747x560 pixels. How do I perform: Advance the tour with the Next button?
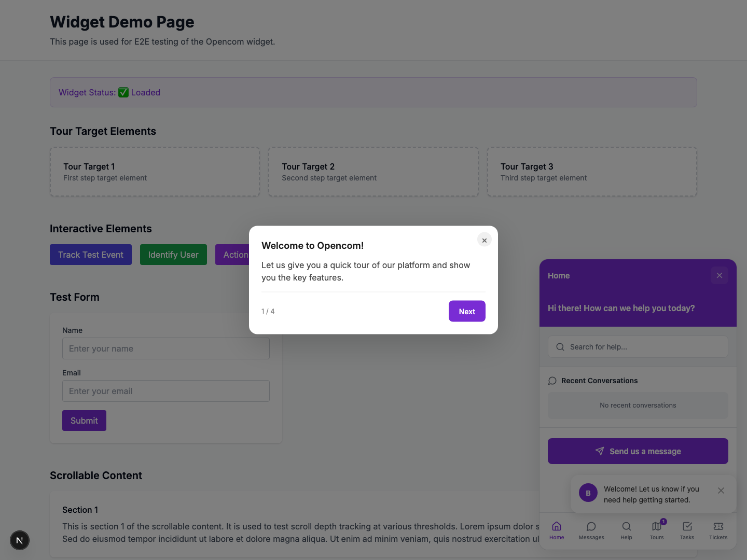466,311
